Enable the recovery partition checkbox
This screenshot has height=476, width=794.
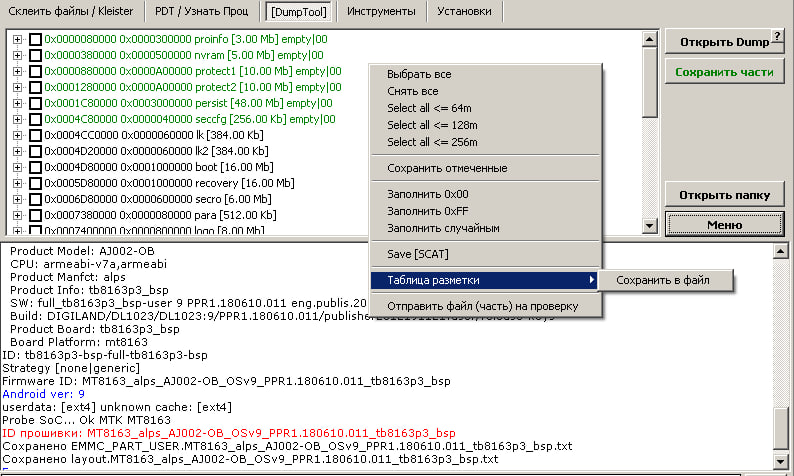pos(36,184)
